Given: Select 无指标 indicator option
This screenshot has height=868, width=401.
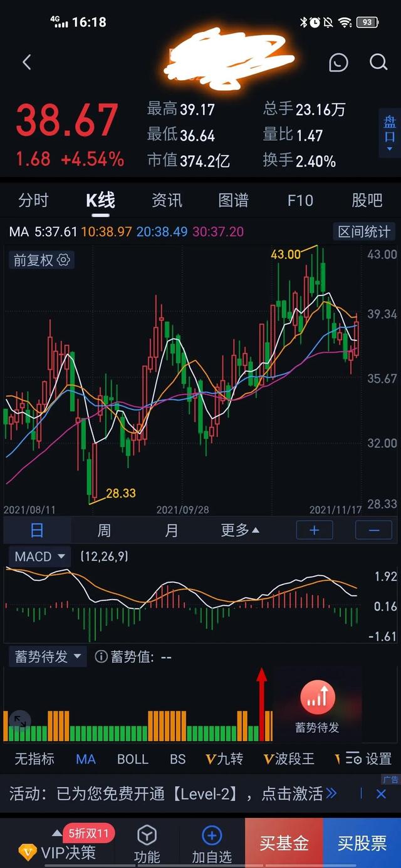Looking at the screenshot, I should pyautogui.click(x=34, y=759).
